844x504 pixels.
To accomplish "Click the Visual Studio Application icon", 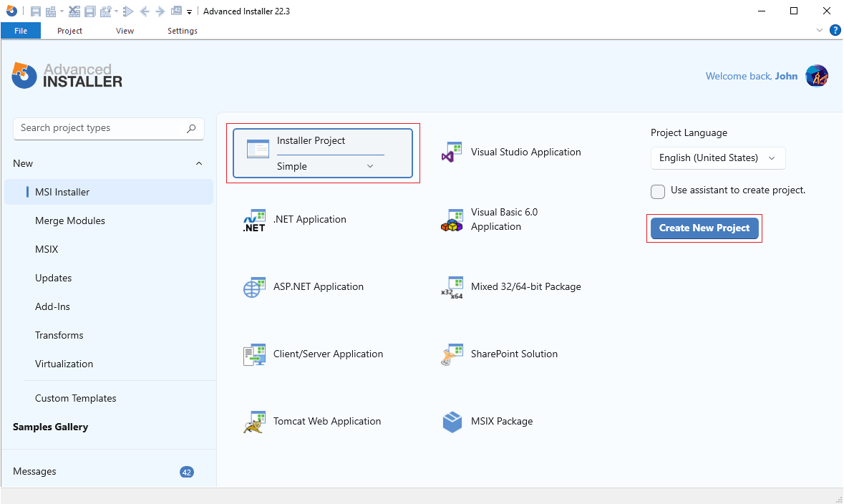I will 452,152.
